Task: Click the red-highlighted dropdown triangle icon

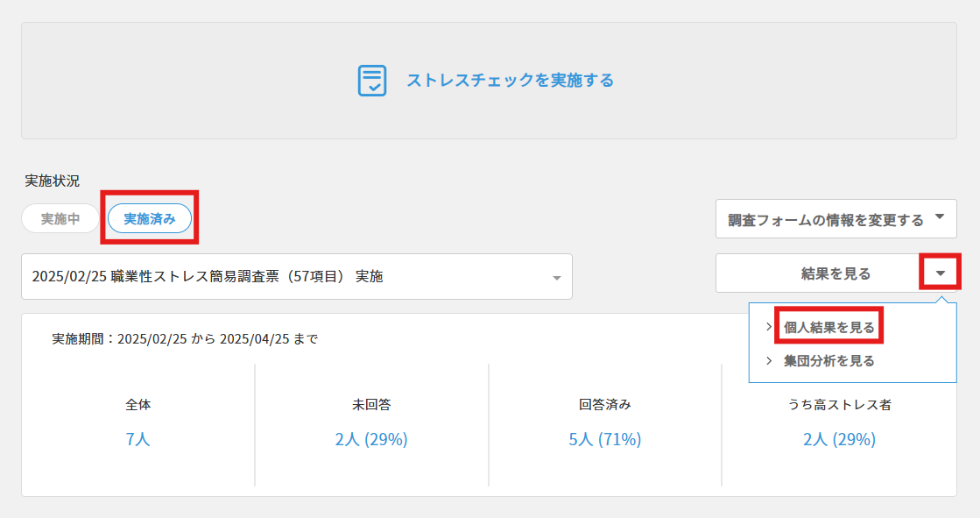Action: tap(941, 272)
